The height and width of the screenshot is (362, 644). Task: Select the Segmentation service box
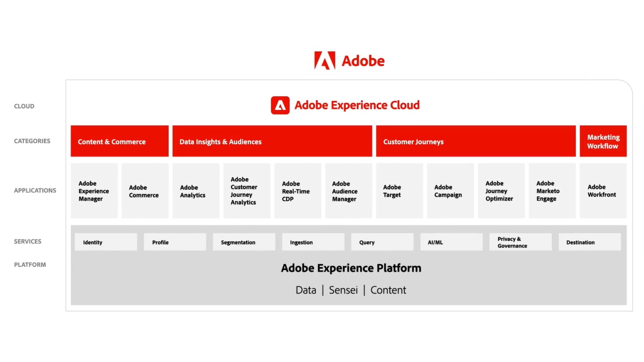tap(244, 242)
